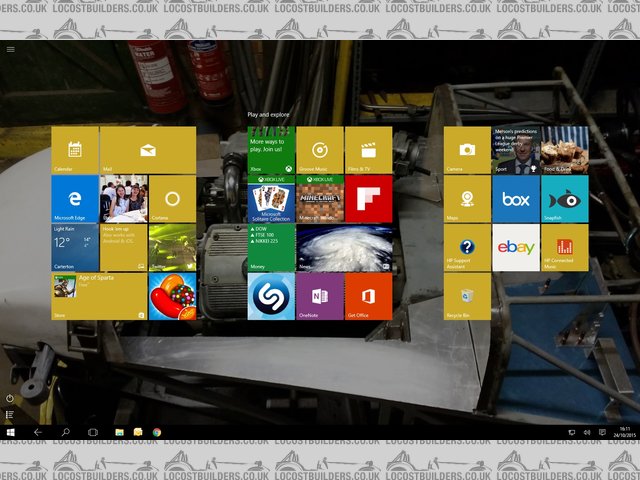Viewport: 640px width, 480px height.
Task: Launch Candy Crush Soda Saga tile
Action: tap(172, 296)
